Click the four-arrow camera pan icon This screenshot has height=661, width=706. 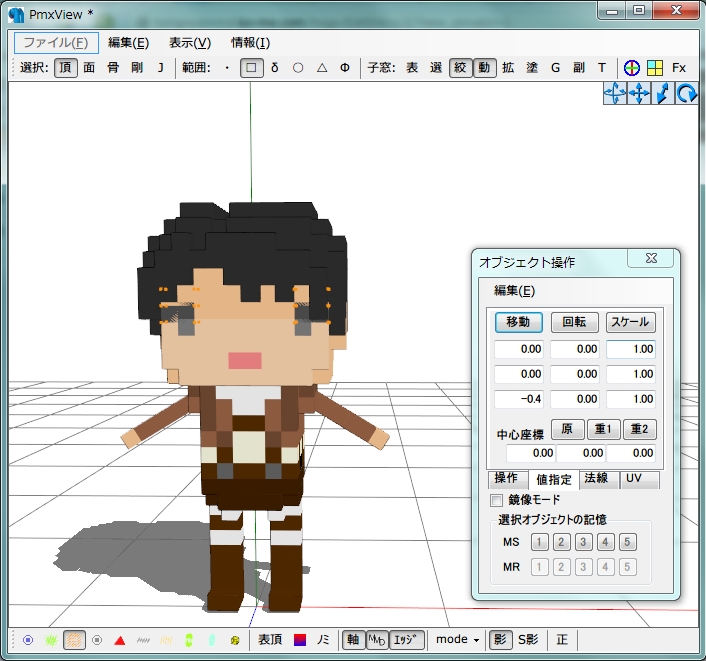click(x=638, y=94)
